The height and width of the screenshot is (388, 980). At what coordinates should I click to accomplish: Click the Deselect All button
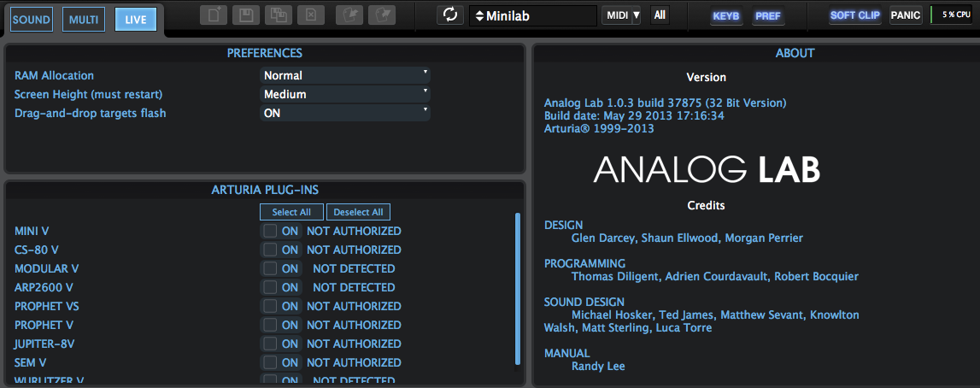point(358,212)
